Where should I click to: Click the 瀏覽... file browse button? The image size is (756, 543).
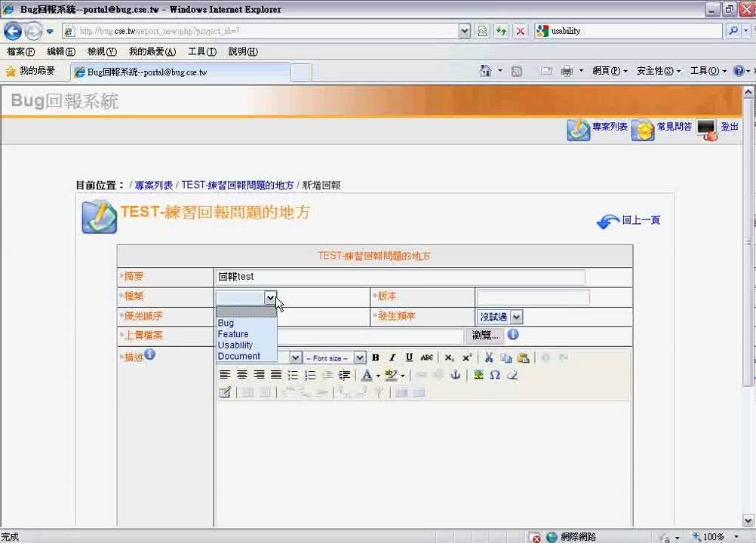(x=484, y=335)
